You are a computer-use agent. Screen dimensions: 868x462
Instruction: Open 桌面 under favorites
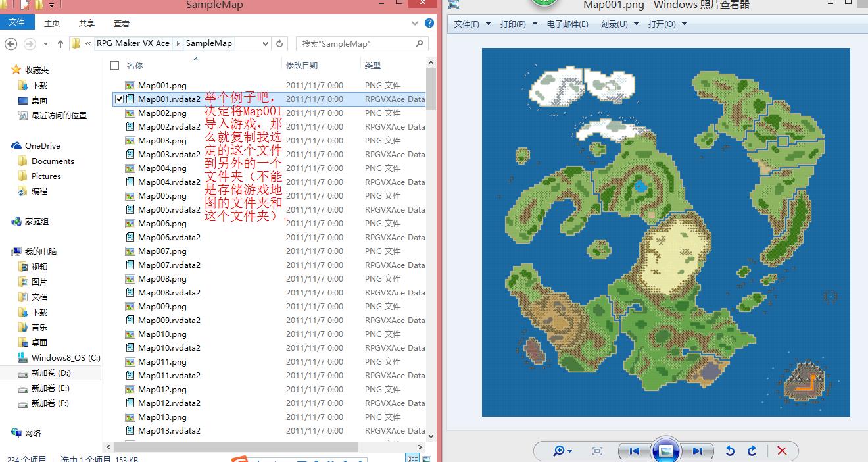click(x=34, y=100)
